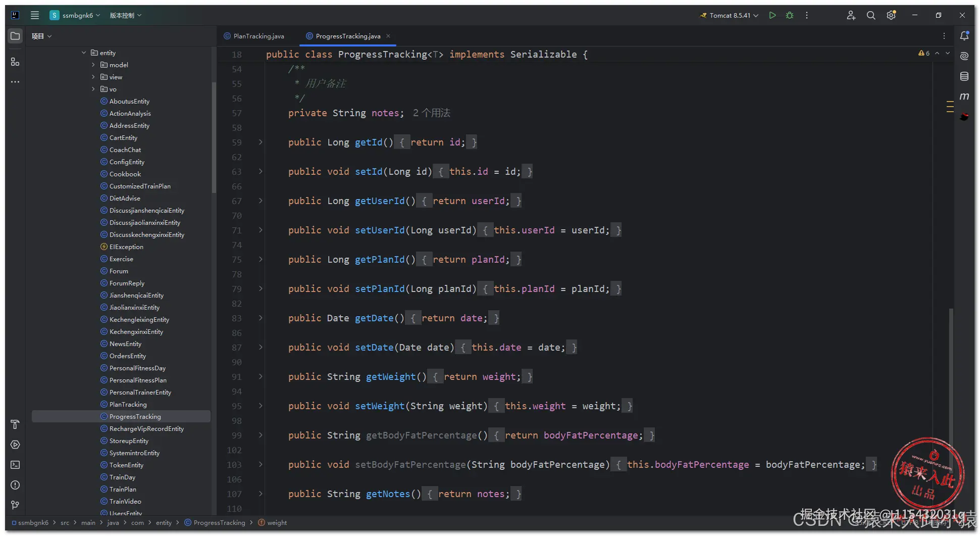Click the project tree vertical scrollbar

click(x=214, y=136)
